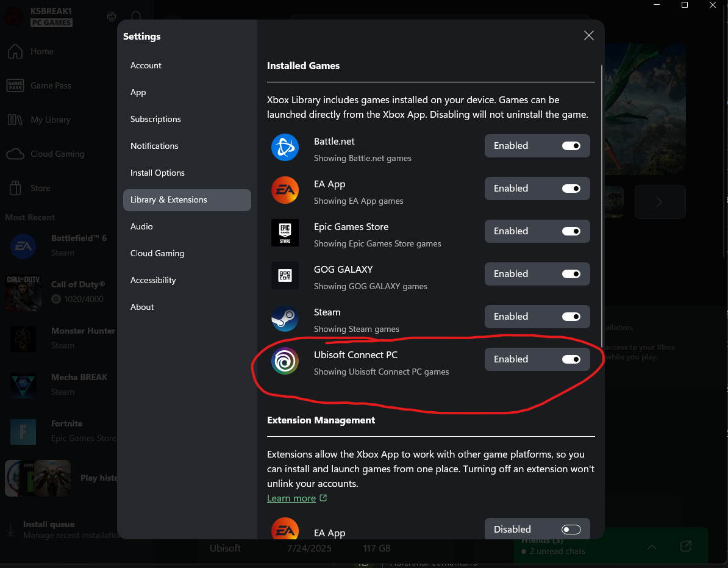Open Account settings section
This screenshot has width=728, height=568.
187,65
